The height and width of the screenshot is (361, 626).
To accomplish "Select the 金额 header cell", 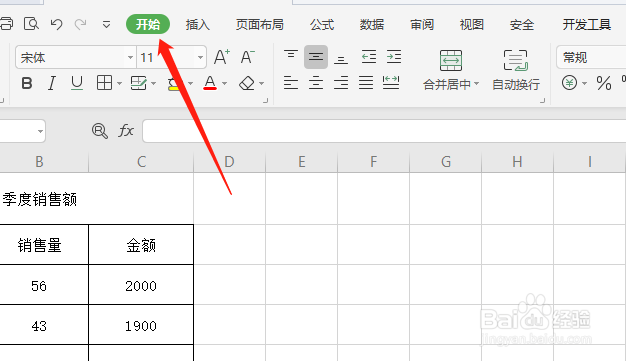I will 141,245.
